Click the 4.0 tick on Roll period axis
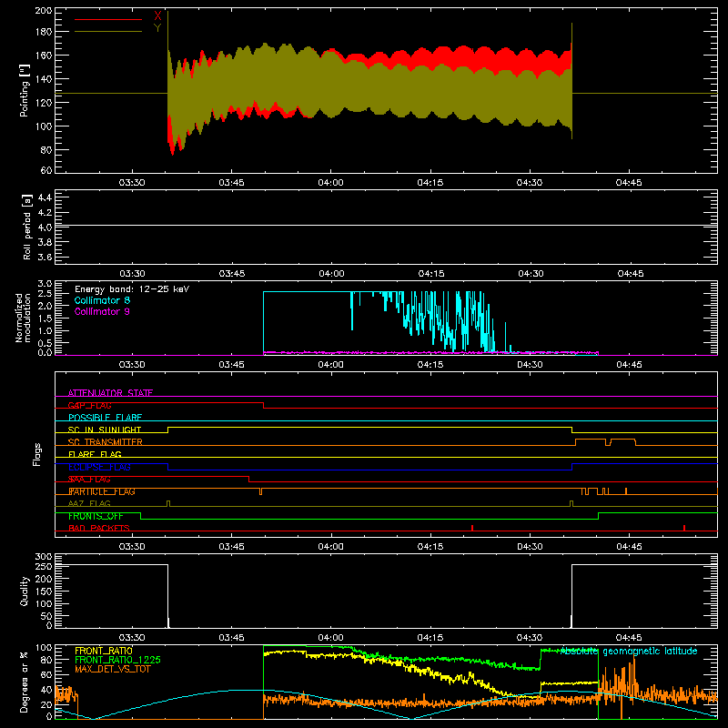728x728 pixels. pos(45,227)
